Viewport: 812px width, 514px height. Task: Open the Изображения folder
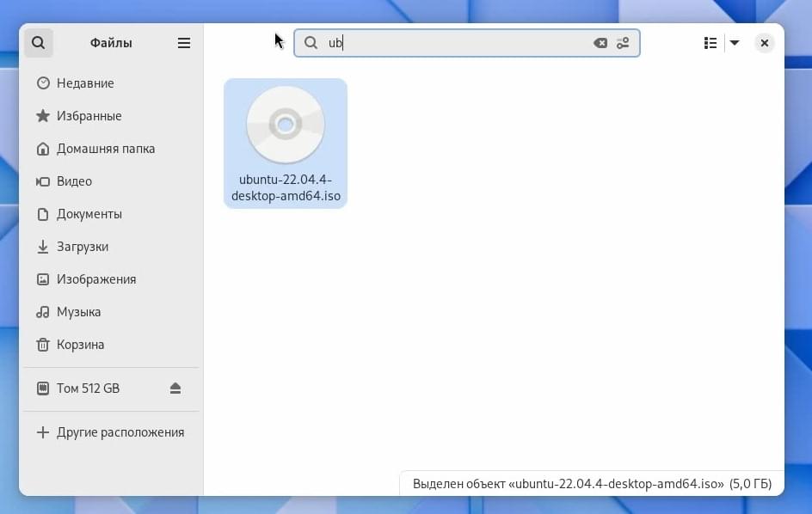click(111, 279)
